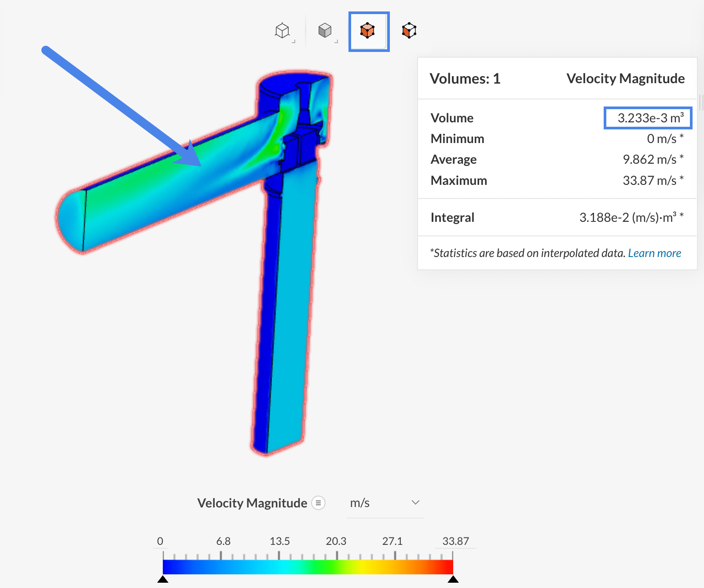Click the wireframe cube view orientation icon

tap(282, 31)
